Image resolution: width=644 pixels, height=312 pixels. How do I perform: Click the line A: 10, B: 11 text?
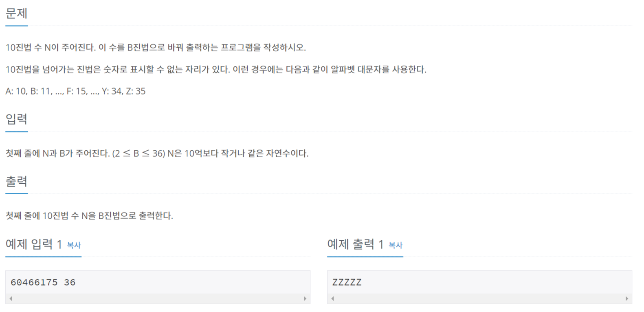[x=75, y=91]
